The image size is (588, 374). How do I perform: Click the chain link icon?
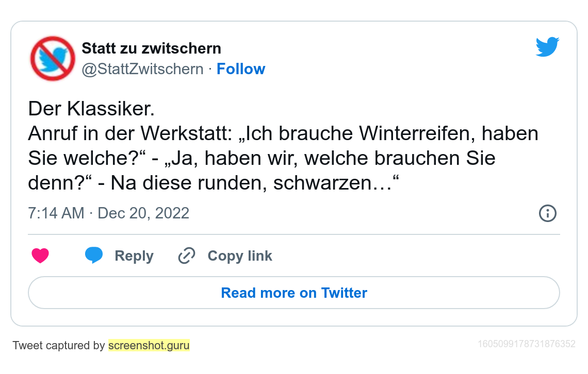tap(186, 256)
